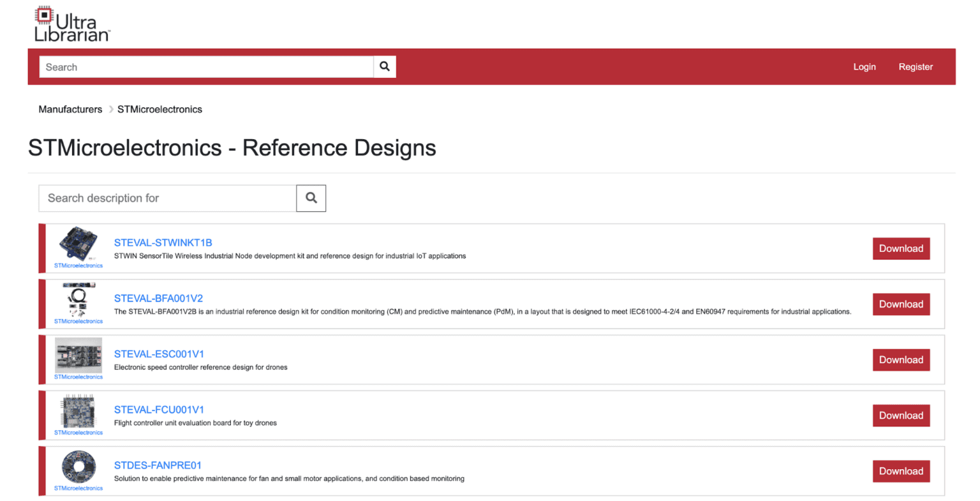This screenshot has height=501, width=980.
Task: Download the STEVAL-ESC001V1 drone controller design
Action: (x=901, y=359)
